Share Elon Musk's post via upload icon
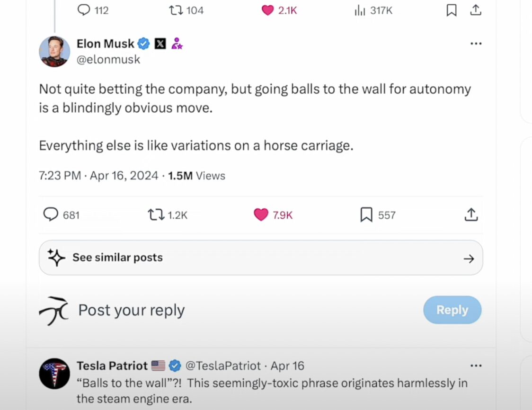 pos(471,215)
